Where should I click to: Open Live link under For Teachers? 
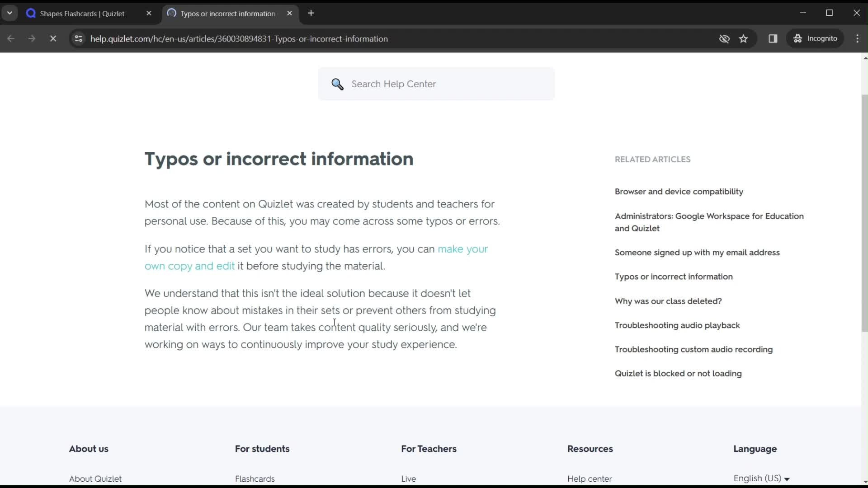(x=409, y=479)
